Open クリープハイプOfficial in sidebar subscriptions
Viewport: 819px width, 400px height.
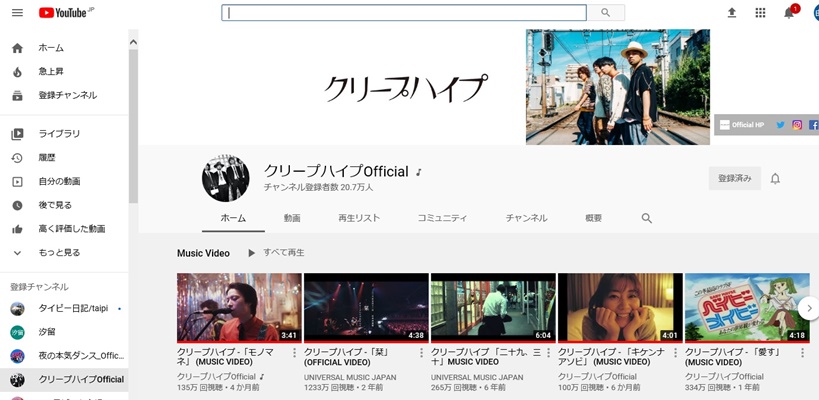(64, 380)
